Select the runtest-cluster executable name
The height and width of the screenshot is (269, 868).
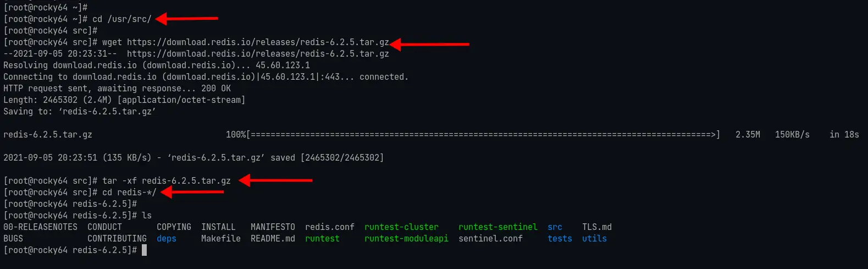(x=401, y=227)
